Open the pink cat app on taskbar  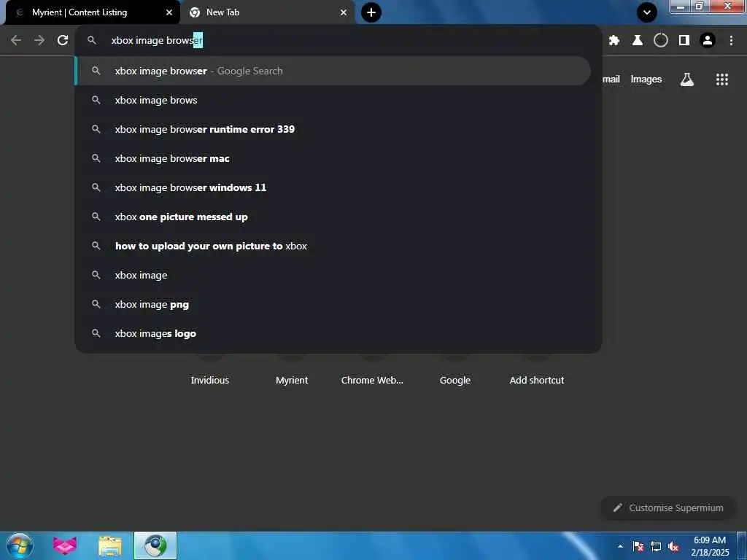[x=65, y=545]
